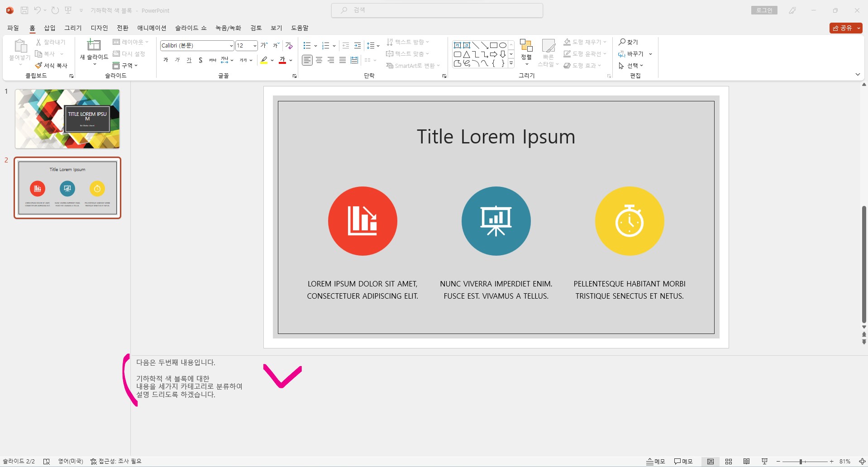
Task: Set right text alignment
Action: pos(331,60)
